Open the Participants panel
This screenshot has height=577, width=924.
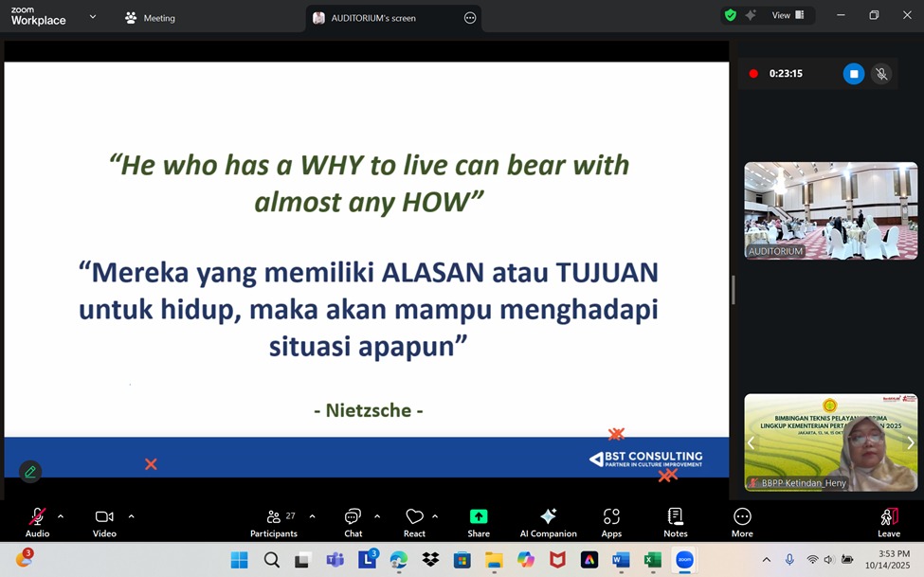pyautogui.click(x=274, y=520)
